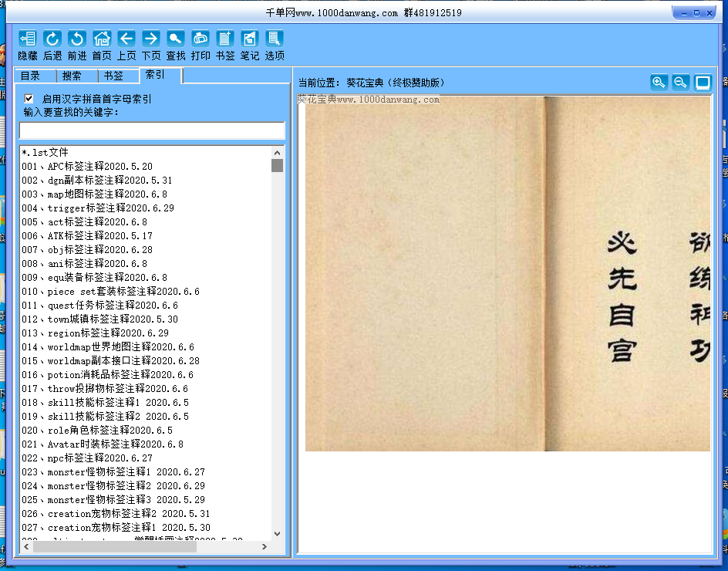Click the 下页 next page arrow
Image resolution: width=728 pixels, height=571 pixels.
151,39
